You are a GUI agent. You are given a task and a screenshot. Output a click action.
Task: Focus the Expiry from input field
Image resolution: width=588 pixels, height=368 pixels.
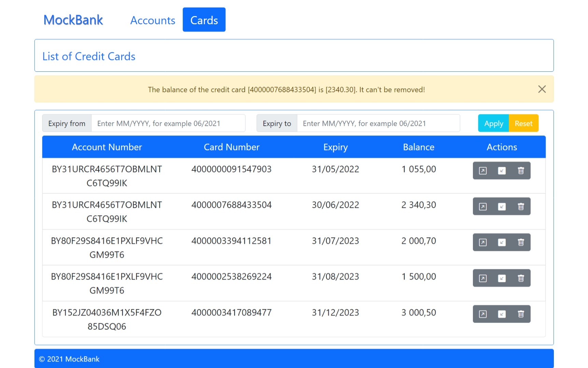click(x=168, y=123)
